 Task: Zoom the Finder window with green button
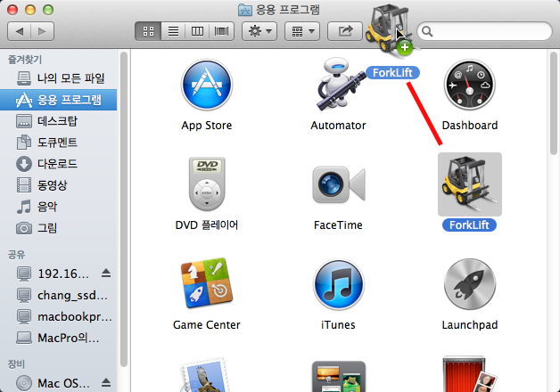(48, 10)
